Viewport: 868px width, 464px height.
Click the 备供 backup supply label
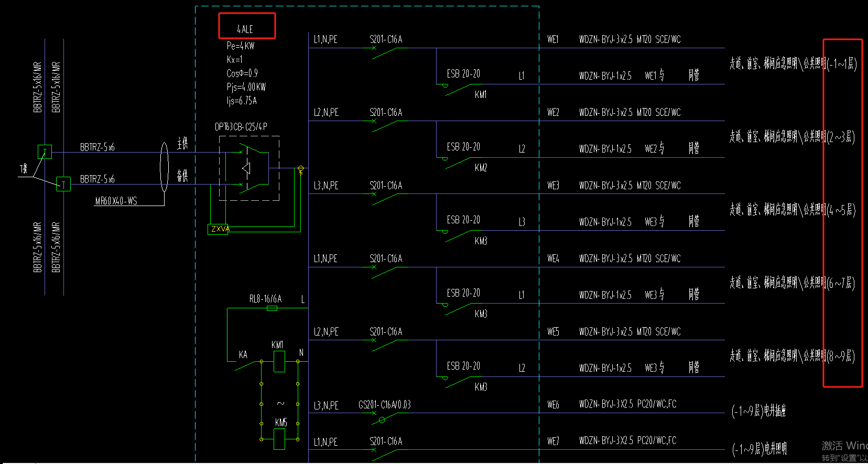182,176
